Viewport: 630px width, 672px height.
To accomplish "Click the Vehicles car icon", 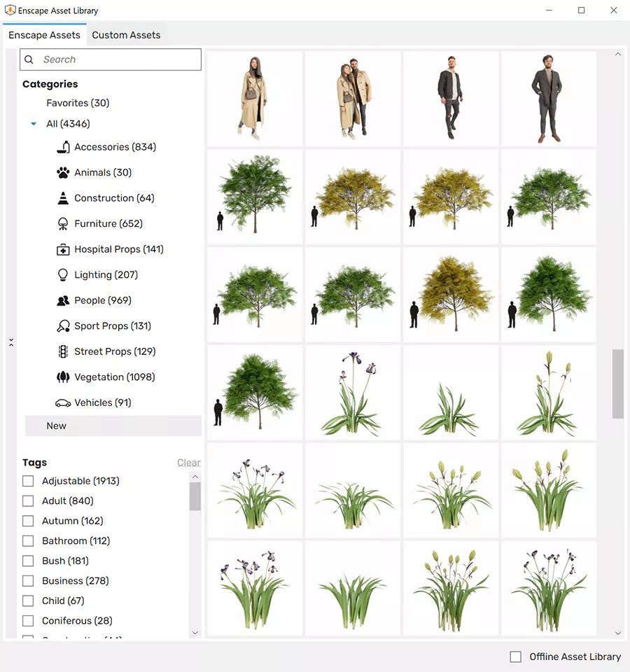I will tap(62, 402).
